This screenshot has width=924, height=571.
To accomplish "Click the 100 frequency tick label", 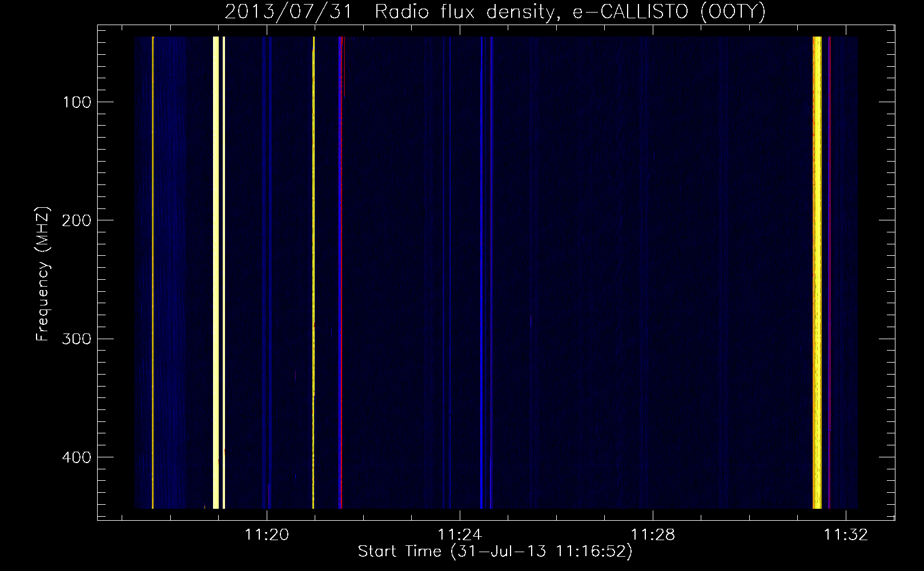I will tap(77, 102).
